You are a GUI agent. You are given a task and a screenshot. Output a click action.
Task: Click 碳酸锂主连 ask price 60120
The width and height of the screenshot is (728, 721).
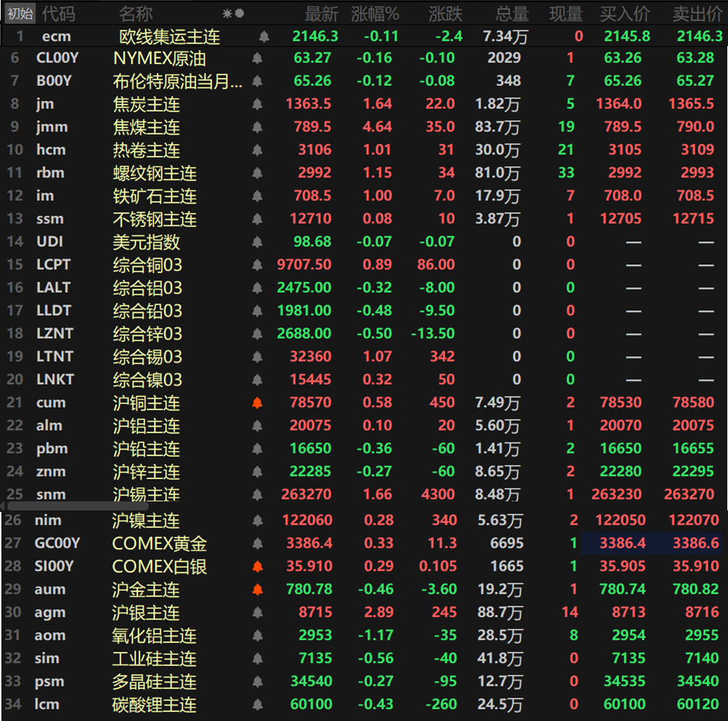coord(698,704)
